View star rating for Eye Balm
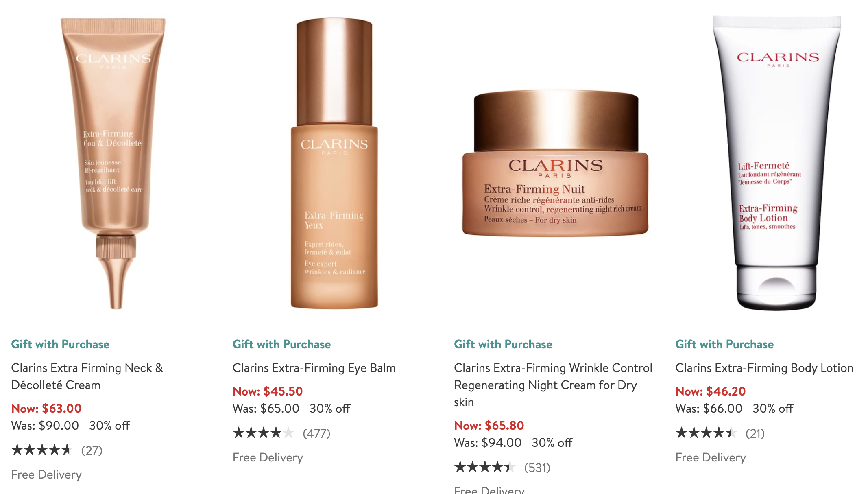The image size is (868, 494). [263, 433]
